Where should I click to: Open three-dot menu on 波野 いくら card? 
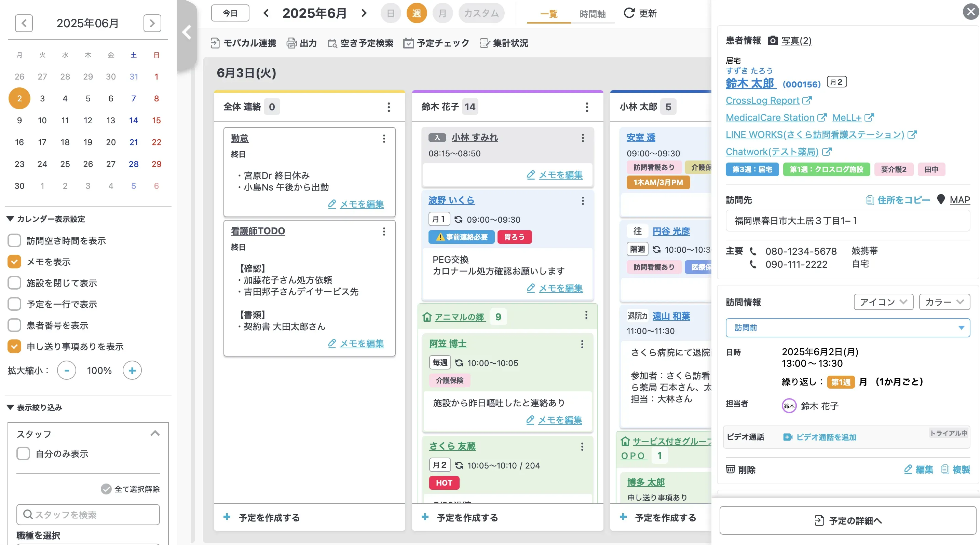(x=583, y=201)
